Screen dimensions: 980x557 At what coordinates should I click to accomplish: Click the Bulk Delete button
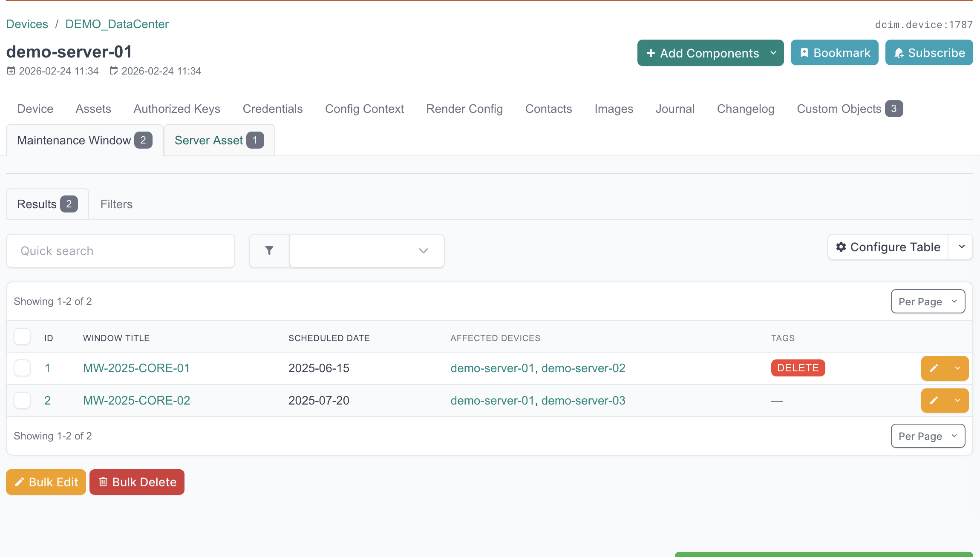tap(137, 482)
